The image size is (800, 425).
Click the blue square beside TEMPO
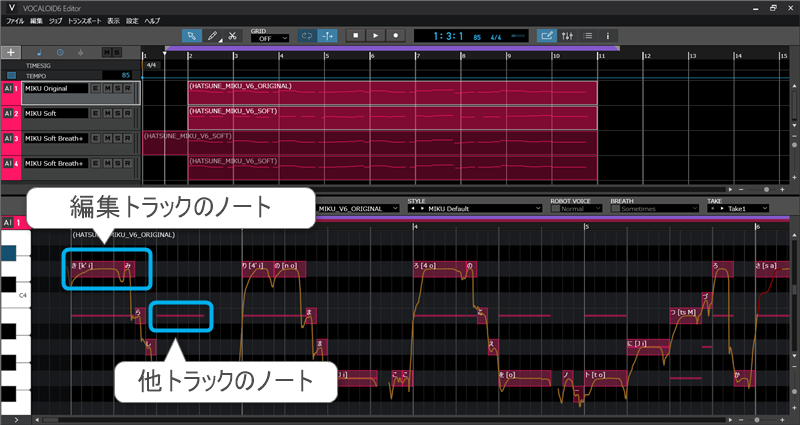11,76
